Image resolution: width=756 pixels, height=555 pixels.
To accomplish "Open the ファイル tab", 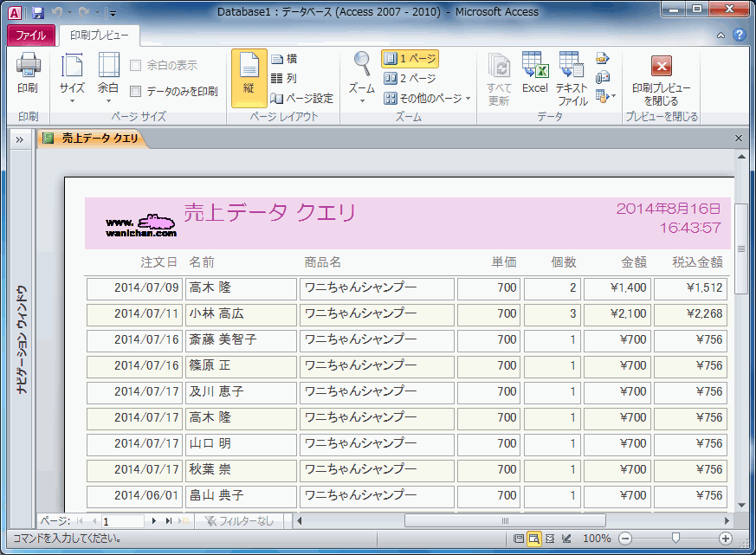I will click(31, 35).
